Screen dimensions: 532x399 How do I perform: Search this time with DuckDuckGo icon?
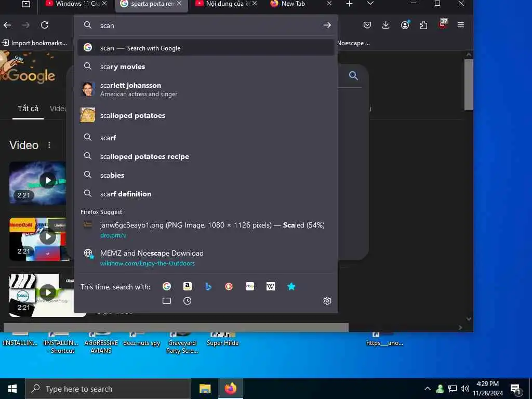click(x=229, y=286)
